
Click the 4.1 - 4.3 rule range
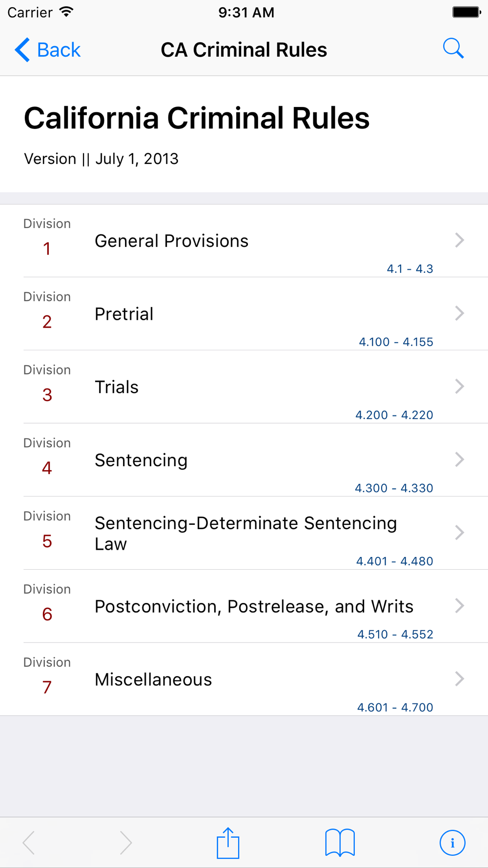click(x=410, y=269)
